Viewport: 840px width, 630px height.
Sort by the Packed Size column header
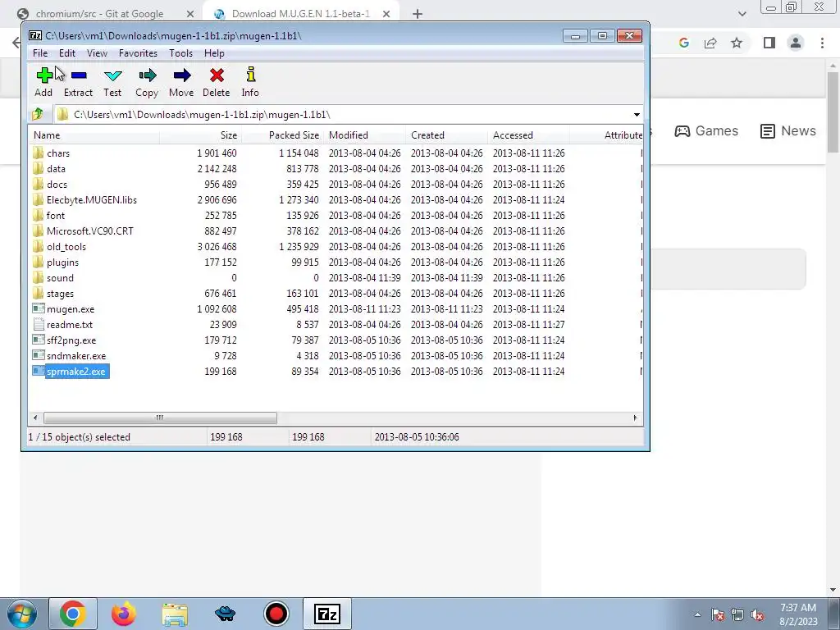tap(283, 135)
